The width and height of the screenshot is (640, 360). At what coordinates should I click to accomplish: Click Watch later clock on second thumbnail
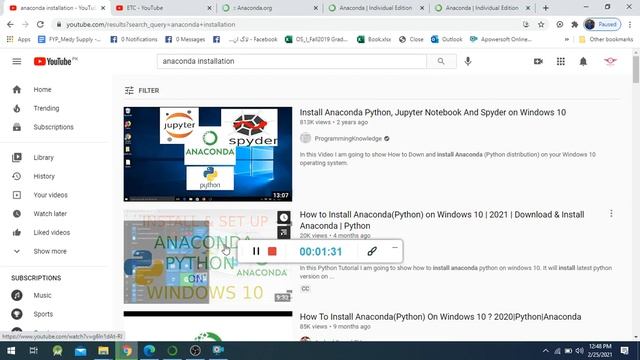pyautogui.click(x=284, y=218)
